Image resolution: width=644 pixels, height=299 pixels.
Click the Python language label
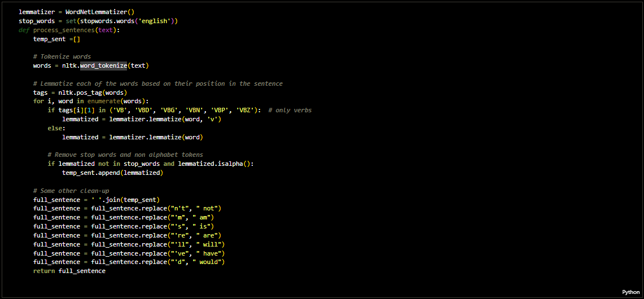click(x=630, y=292)
